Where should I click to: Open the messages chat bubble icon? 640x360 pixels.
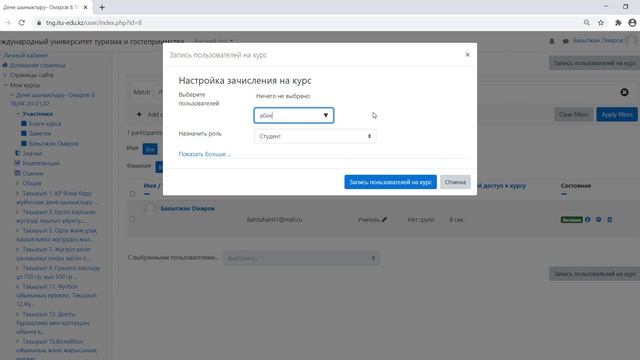[x=565, y=41]
